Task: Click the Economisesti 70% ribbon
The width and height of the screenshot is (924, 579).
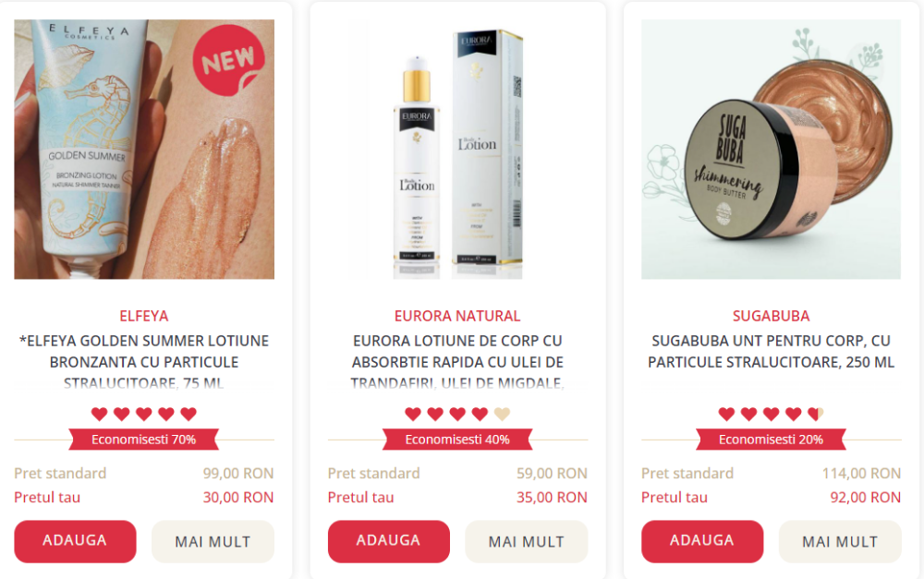Action: click(144, 440)
